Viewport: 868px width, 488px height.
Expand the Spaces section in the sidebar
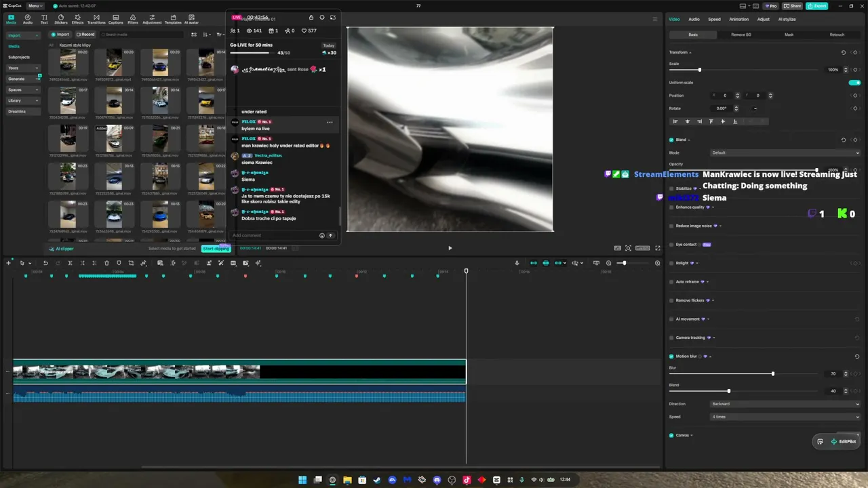click(x=23, y=89)
